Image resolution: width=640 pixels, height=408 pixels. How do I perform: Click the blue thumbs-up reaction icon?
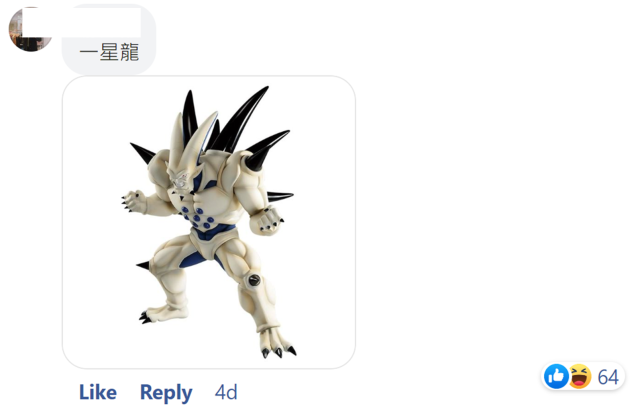click(x=556, y=376)
